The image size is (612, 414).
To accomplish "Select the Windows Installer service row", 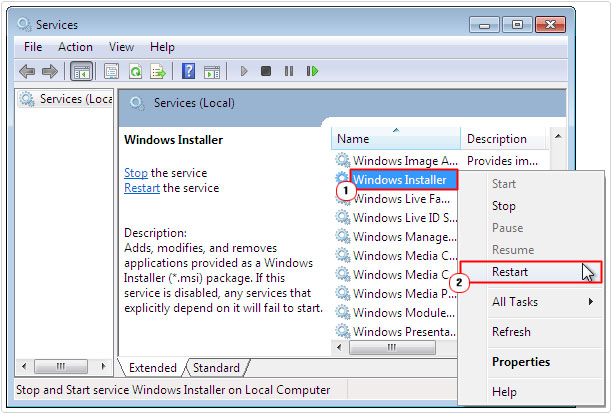I will pos(403,180).
